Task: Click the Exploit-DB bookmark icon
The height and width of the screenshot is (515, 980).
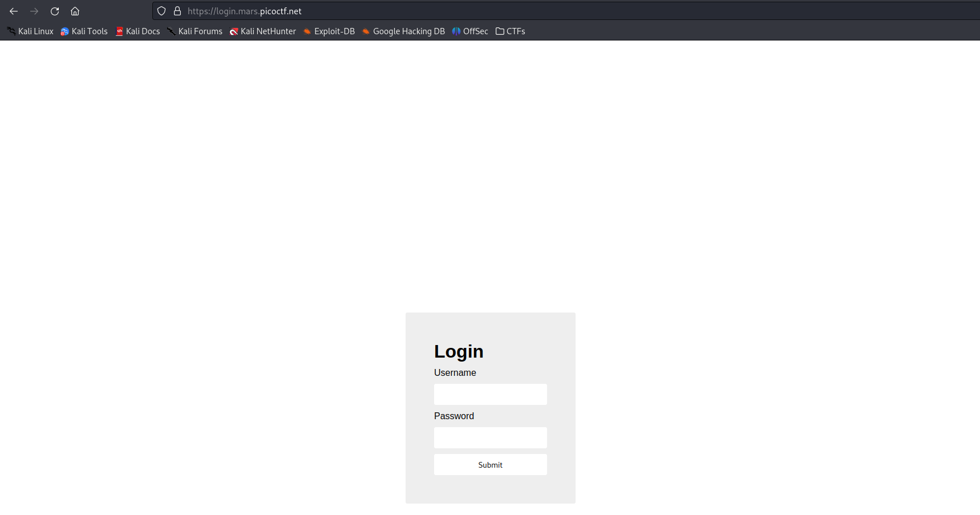Action: (307, 31)
